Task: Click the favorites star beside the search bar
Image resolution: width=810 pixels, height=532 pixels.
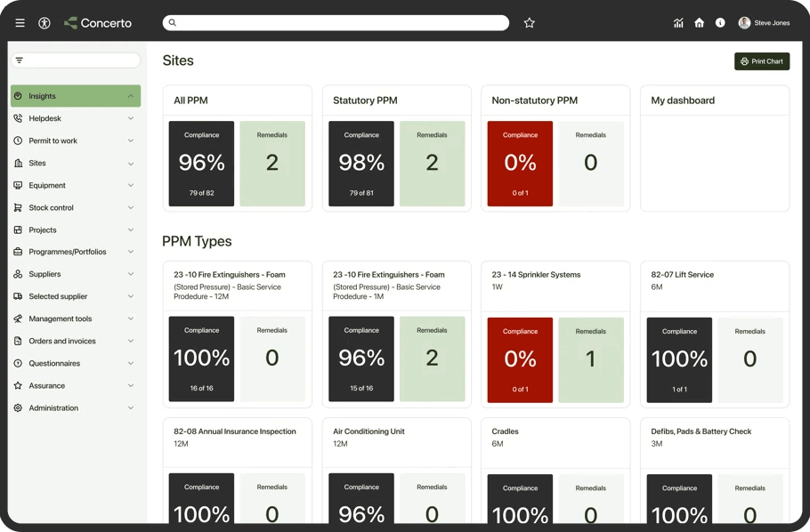Action: pos(530,22)
